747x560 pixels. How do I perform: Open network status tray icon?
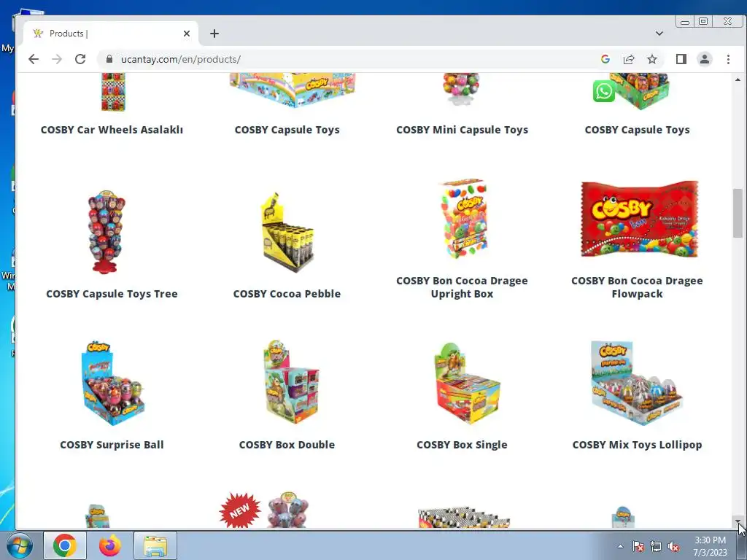click(656, 547)
